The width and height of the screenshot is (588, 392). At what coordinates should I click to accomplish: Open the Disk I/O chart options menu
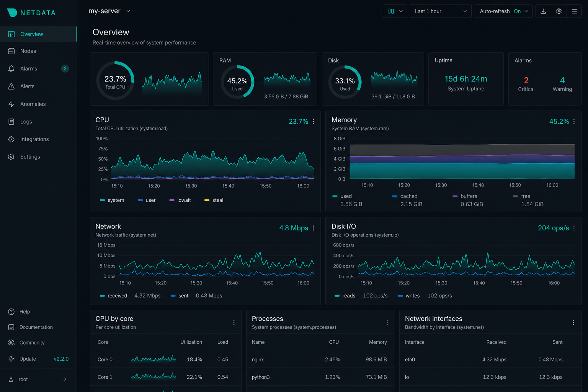click(574, 228)
